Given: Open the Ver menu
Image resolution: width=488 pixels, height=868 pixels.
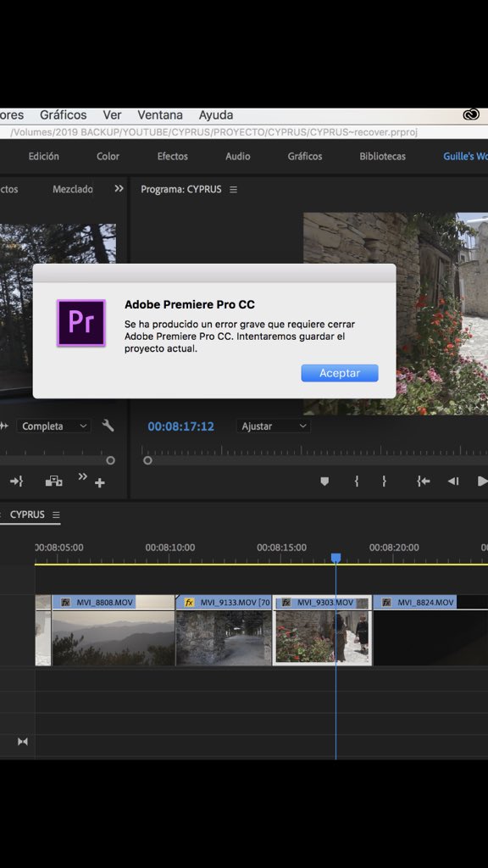Looking at the screenshot, I should click(112, 115).
